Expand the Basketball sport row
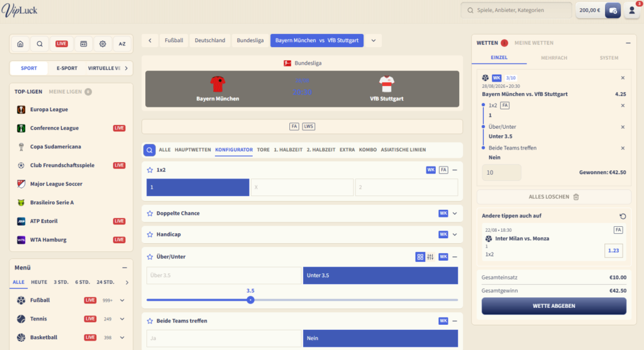This screenshot has width=644, height=350. coord(122,337)
